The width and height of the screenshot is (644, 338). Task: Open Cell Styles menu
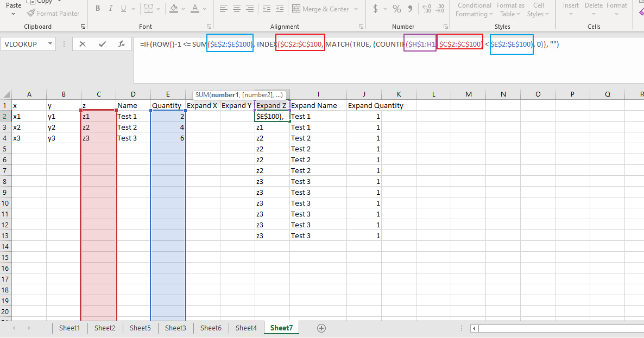point(538,9)
